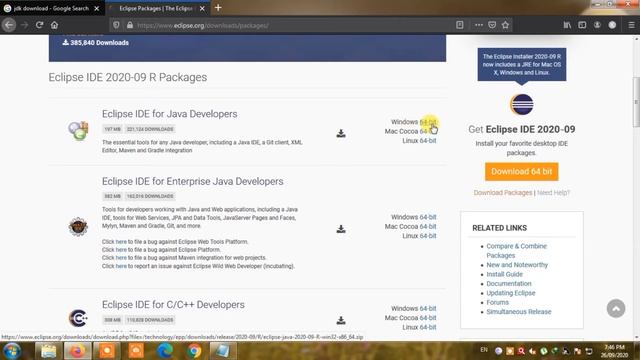Open the Install Guide link

[504, 274]
